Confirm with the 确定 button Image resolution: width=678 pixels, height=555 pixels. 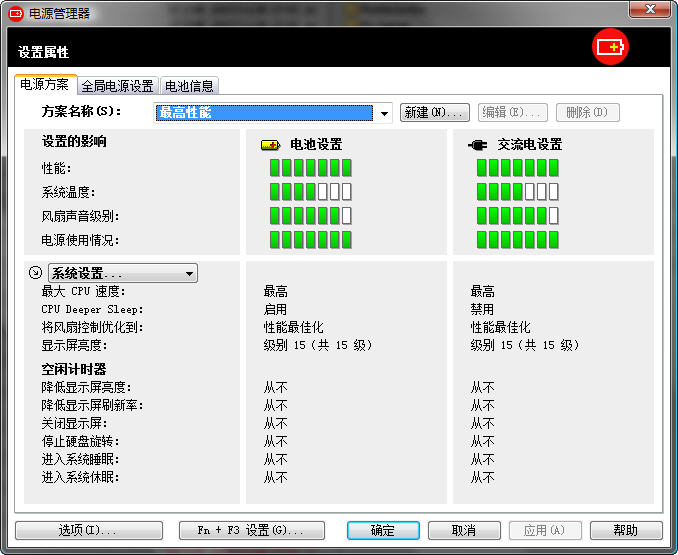383,530
